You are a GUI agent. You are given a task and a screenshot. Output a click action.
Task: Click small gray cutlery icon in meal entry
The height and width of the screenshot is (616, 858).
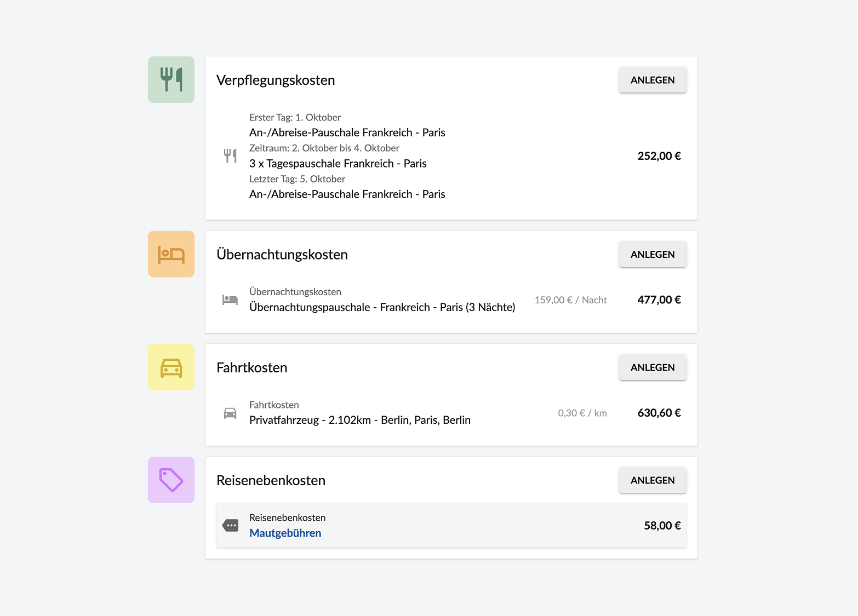click(x=230, y=156)
